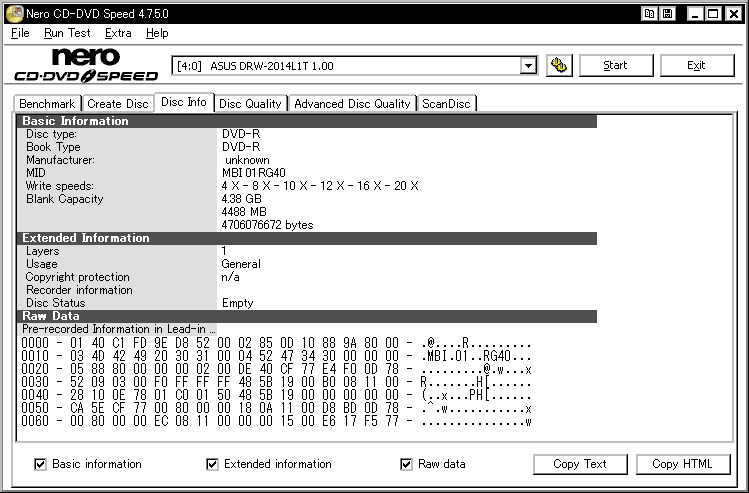Click the Blank Capacity label

click(x=64, y=199)
